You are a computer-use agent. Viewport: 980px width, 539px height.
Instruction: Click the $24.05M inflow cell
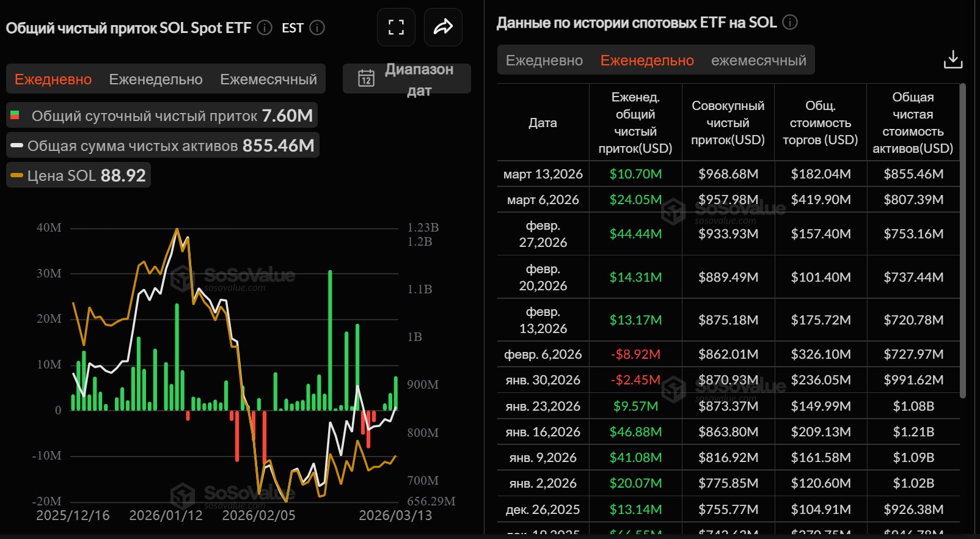click(x=635, y=200)
